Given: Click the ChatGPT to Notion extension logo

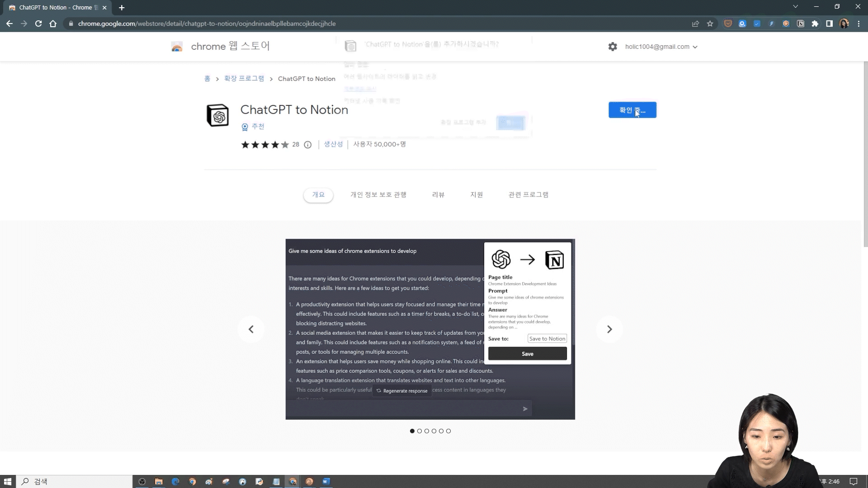Looking at the screenshot, I should [217, 115].
